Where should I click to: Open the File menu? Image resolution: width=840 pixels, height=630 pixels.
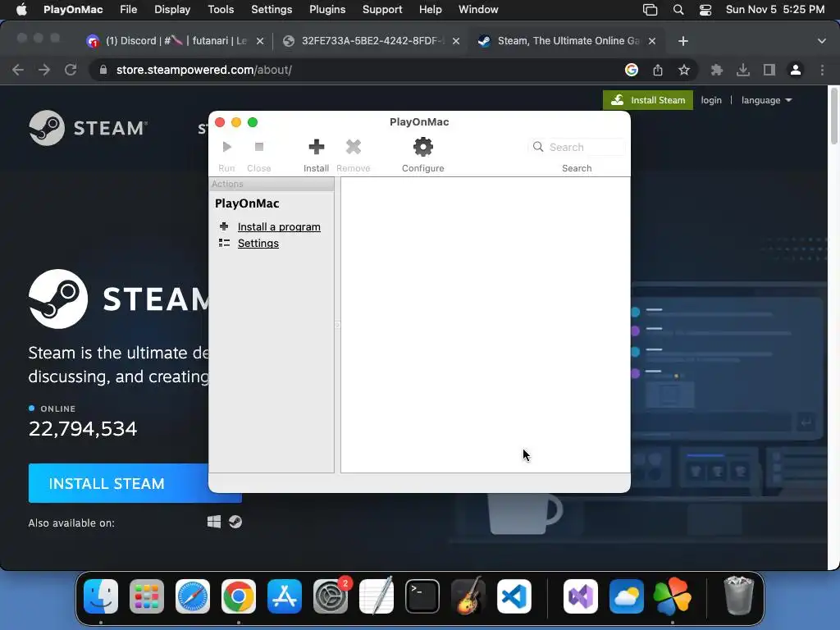click(129, 10)
